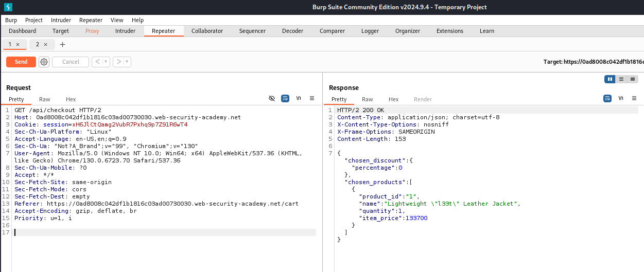Toggle the hide non-printable eye icon in Request

point(272,98)
